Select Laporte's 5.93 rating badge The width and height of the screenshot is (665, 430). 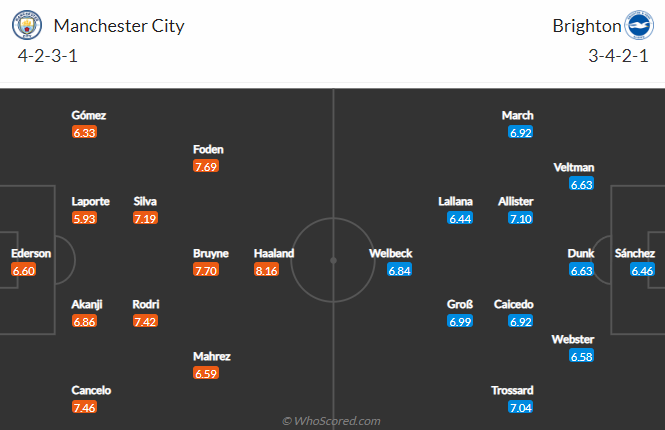(84, 217)
